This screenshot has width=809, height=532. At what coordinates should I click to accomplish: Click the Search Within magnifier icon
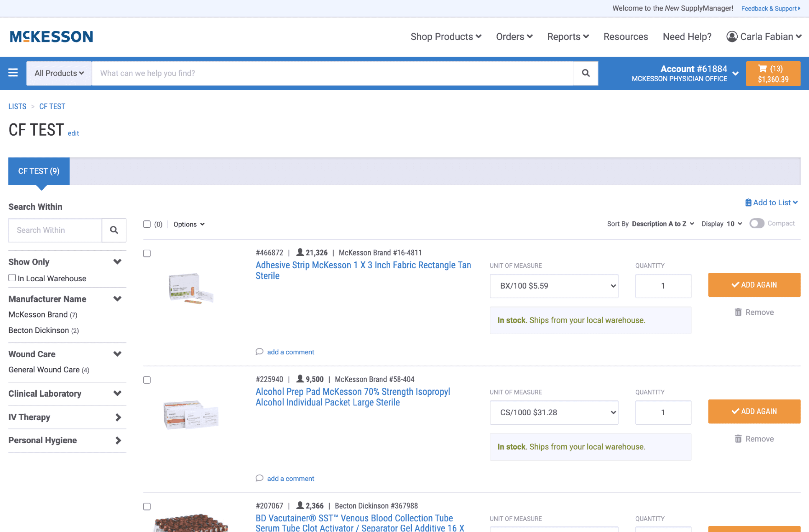(x=114, y=230)
